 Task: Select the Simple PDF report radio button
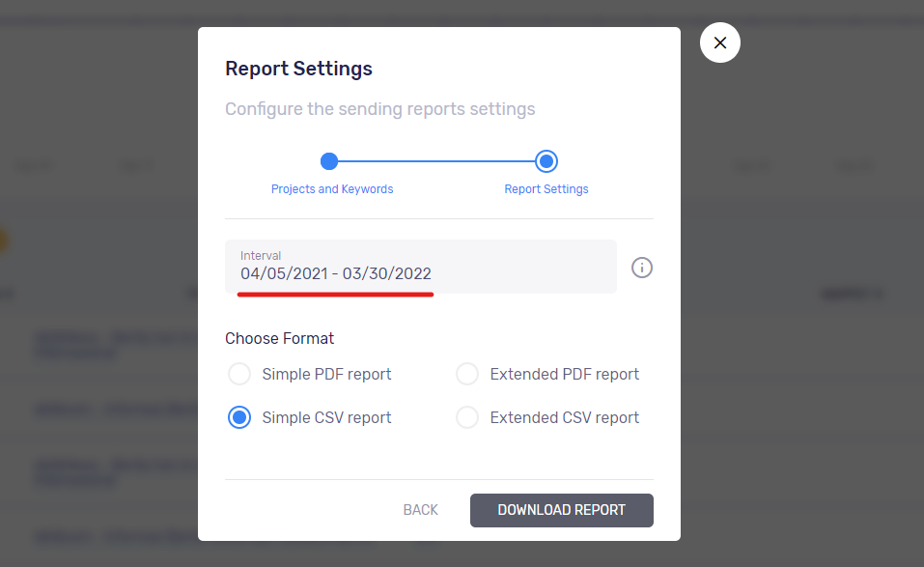tap(239, 374)
